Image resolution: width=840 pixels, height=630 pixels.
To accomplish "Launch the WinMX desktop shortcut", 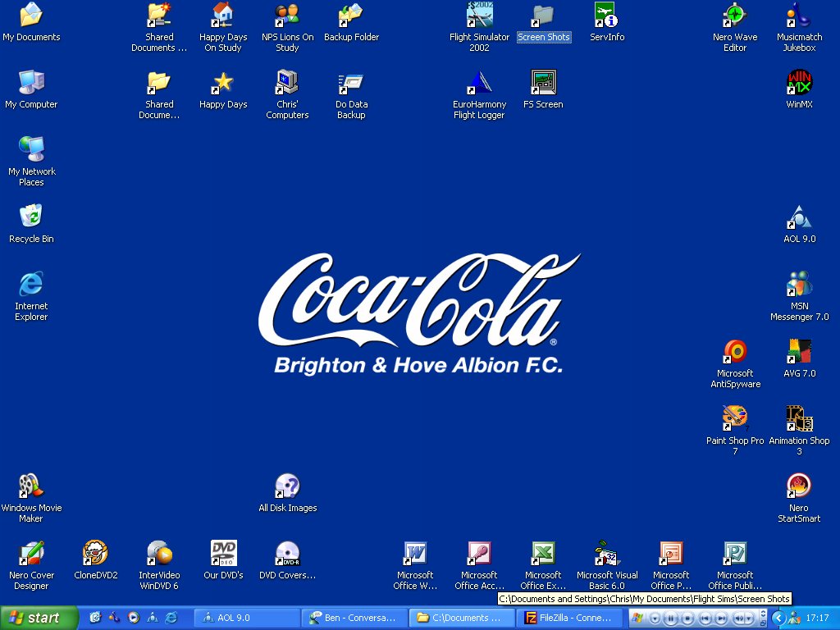I will point(799,89).
